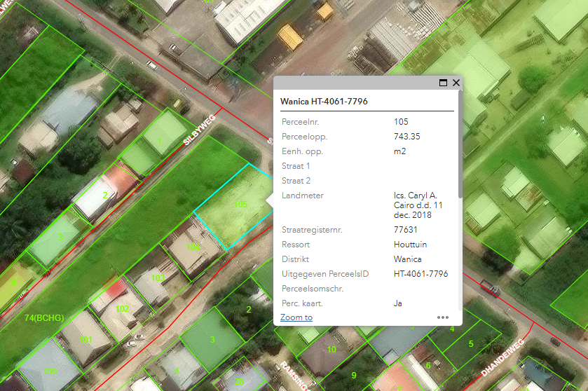Select the 74(BCHG) parcel strip

[x=44, y=318]
